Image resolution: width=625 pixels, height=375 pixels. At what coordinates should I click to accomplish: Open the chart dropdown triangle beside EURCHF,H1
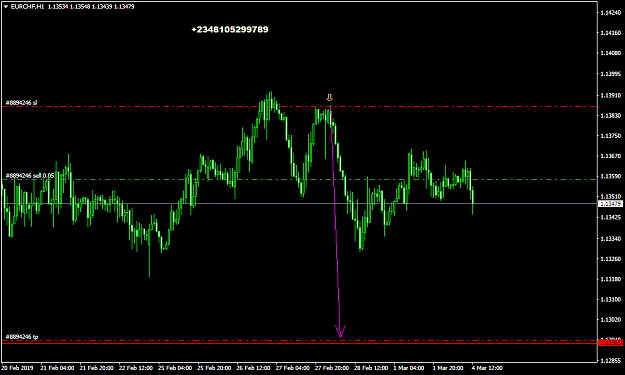(6, 7)
